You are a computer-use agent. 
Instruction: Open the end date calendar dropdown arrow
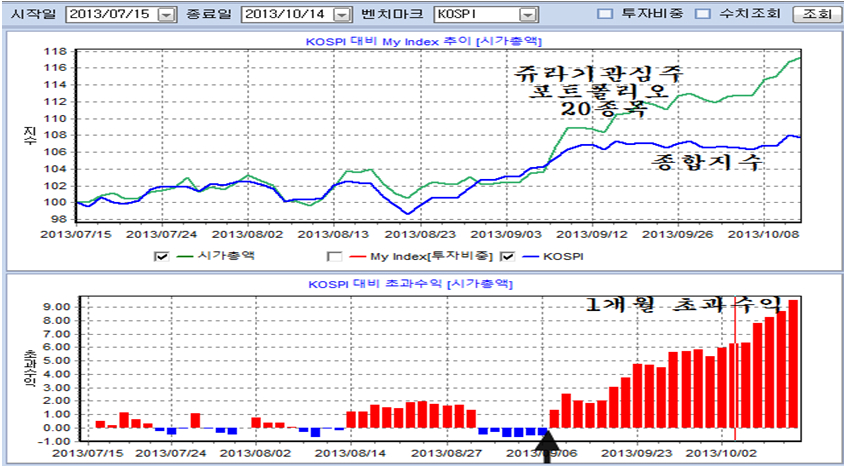click(342, 15)
